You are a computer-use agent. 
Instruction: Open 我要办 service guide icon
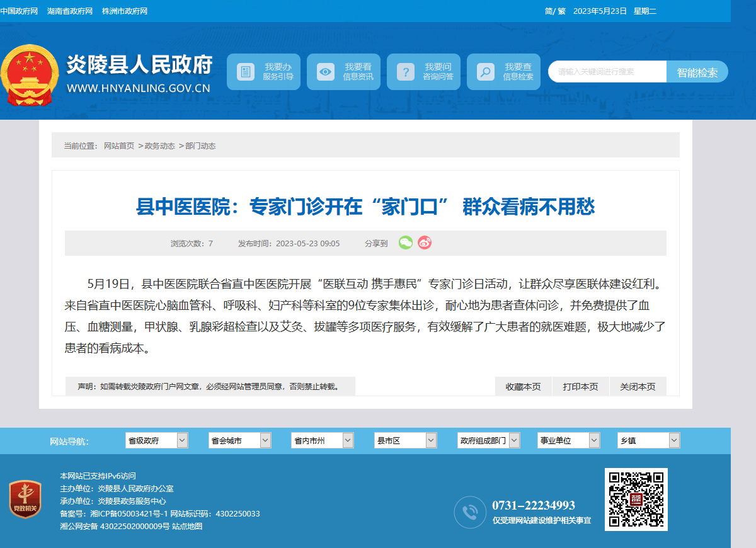(x=246, y=72)
